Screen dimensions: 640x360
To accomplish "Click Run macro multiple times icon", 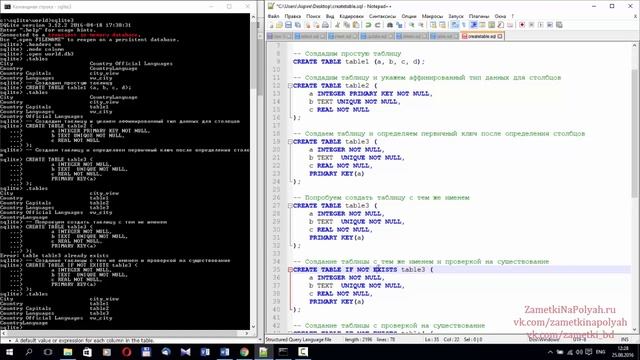I will (x=550, y=25).
